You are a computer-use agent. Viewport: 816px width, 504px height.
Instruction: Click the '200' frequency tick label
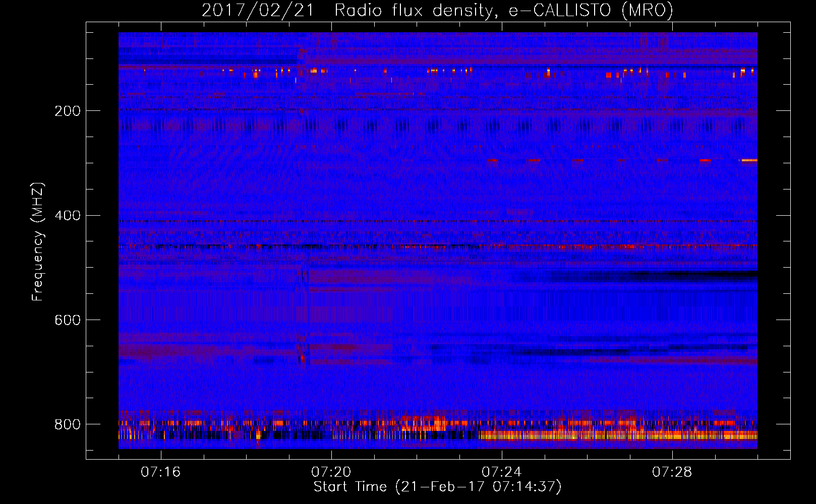[68, 111]
